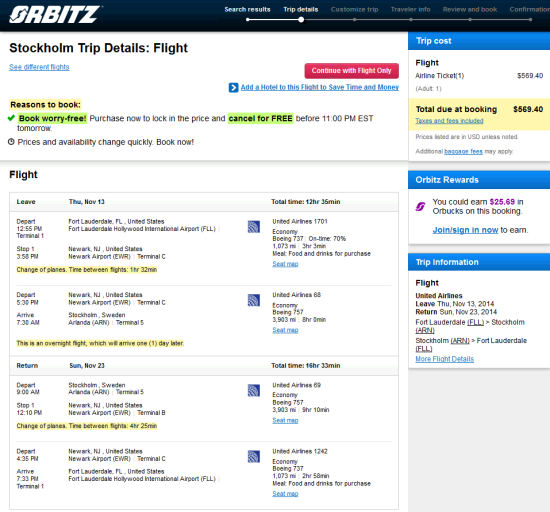The width and height of the screenshot is (550, 512).
Task: Open the More Flight Details link
Action: 444,359
